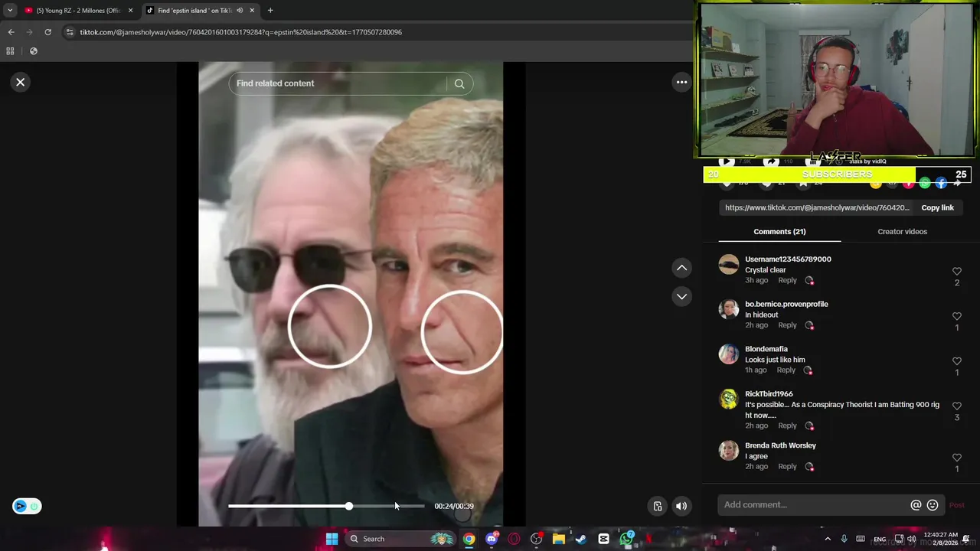Click the search magnifier in Find related content
980x551 pixels.
pos(459,83)
